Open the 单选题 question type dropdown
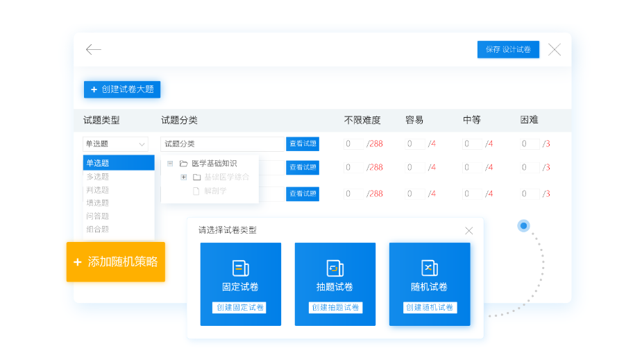This screenshot has height=364, width=642. click(115, 144)
